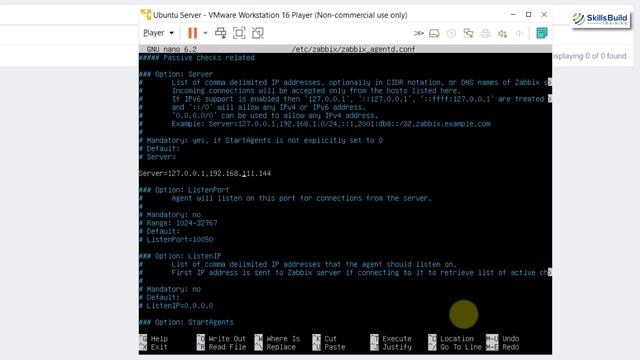
Task: Maximize the VMware Player window
Action: [x=529, y=14]
